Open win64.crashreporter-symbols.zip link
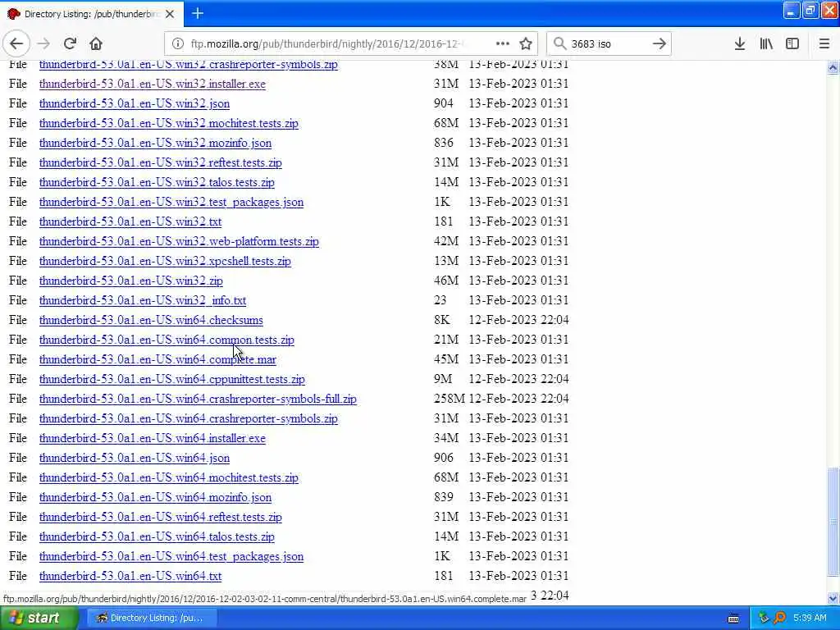 (189, 419)
